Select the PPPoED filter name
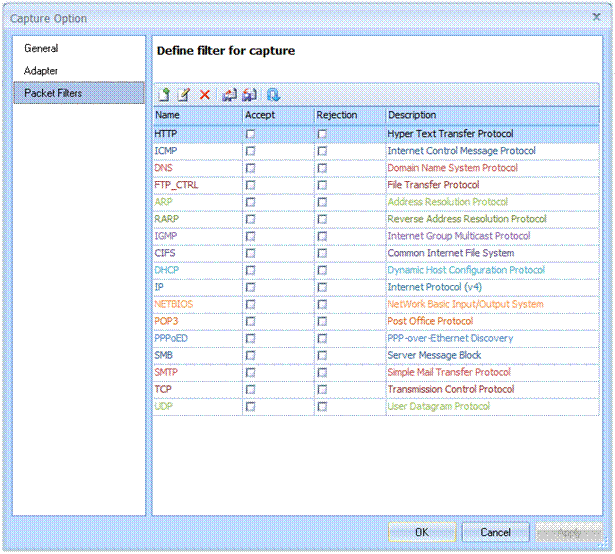 pos(171,338)
